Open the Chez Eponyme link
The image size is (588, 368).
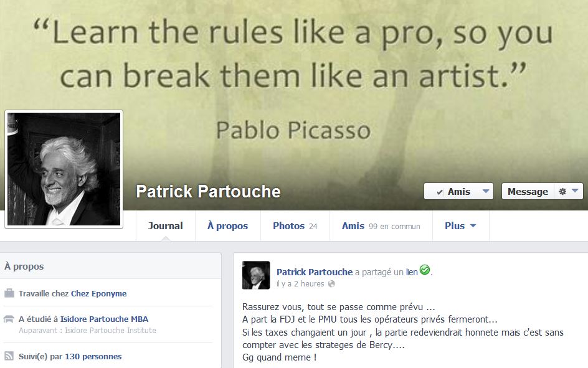pos(98,293)
